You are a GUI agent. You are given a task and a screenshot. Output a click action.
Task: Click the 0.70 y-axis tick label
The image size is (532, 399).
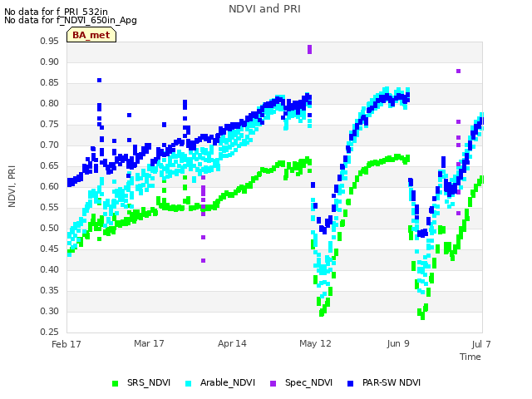[x=49, y=145]
